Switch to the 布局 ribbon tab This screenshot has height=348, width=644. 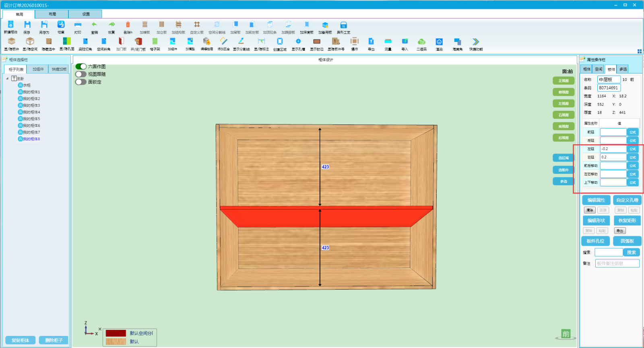[x=52, y=14]
